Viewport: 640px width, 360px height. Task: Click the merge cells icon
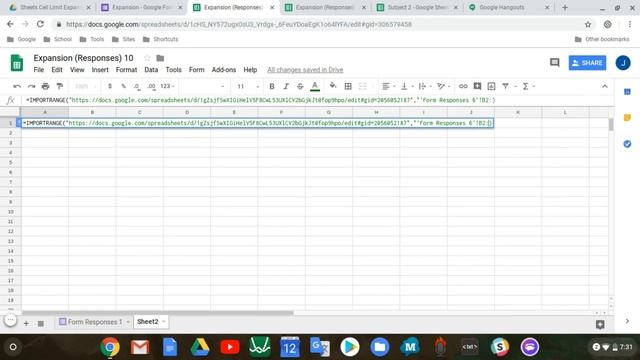tap(362, 86)
